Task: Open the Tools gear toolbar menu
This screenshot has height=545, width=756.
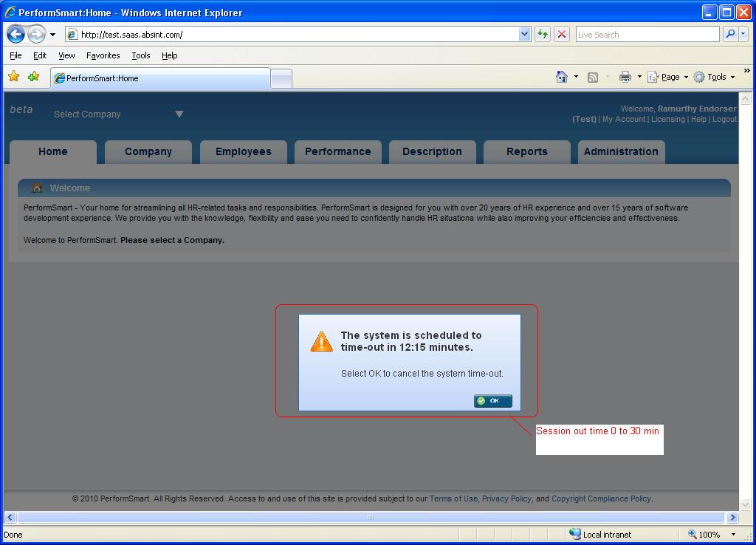Action: pos(714,77)
